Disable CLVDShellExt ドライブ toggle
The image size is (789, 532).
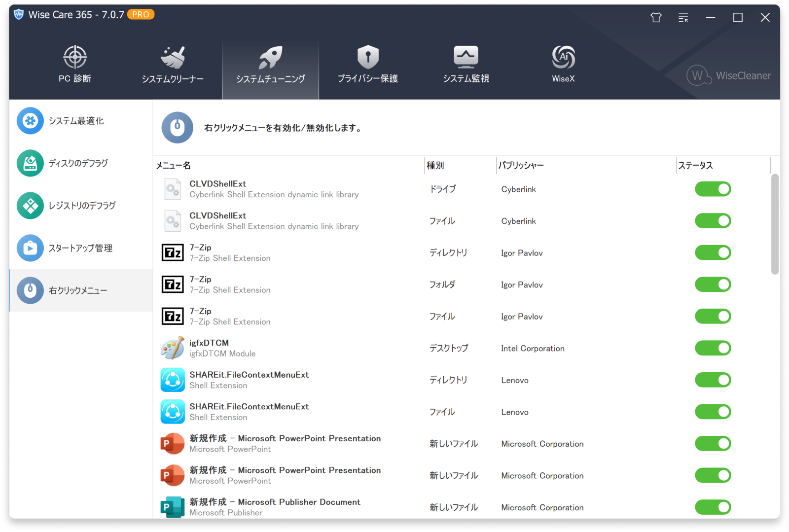coord(713,189)
